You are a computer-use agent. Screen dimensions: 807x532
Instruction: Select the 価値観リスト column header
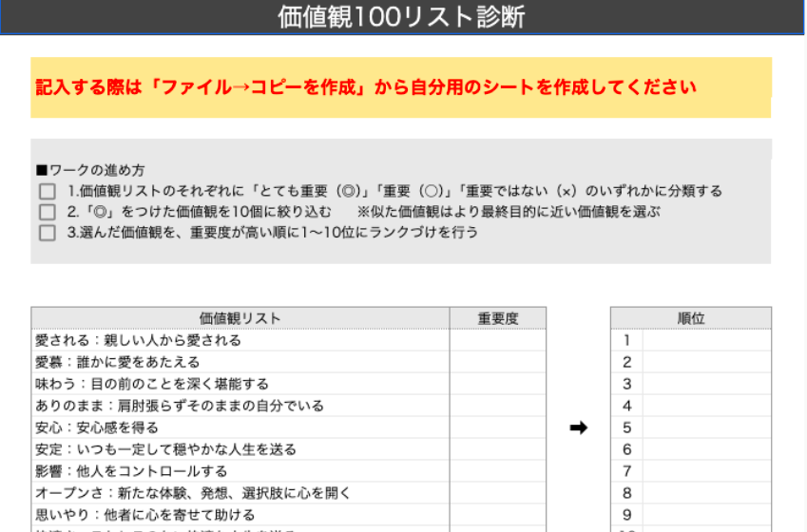[240, 318]
